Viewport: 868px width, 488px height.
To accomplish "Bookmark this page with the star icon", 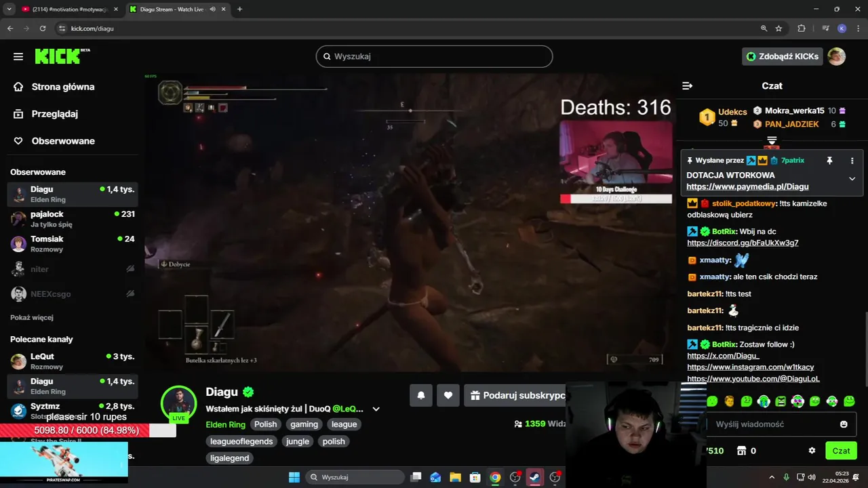I will pyautogui.click(x=778, y=28).
